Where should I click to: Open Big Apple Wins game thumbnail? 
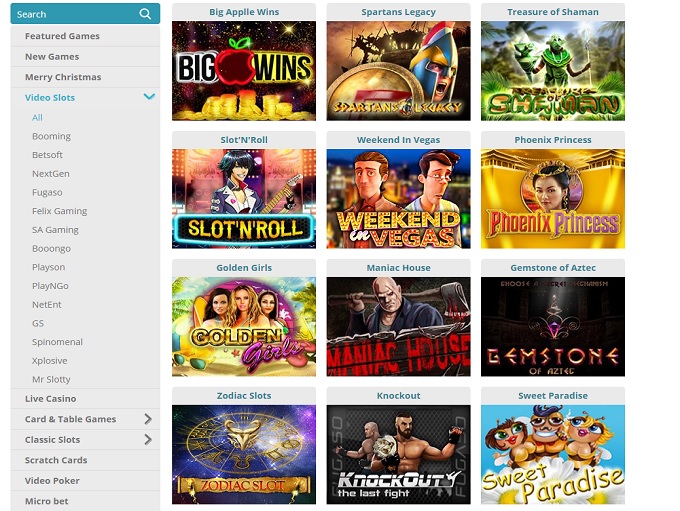244,71
